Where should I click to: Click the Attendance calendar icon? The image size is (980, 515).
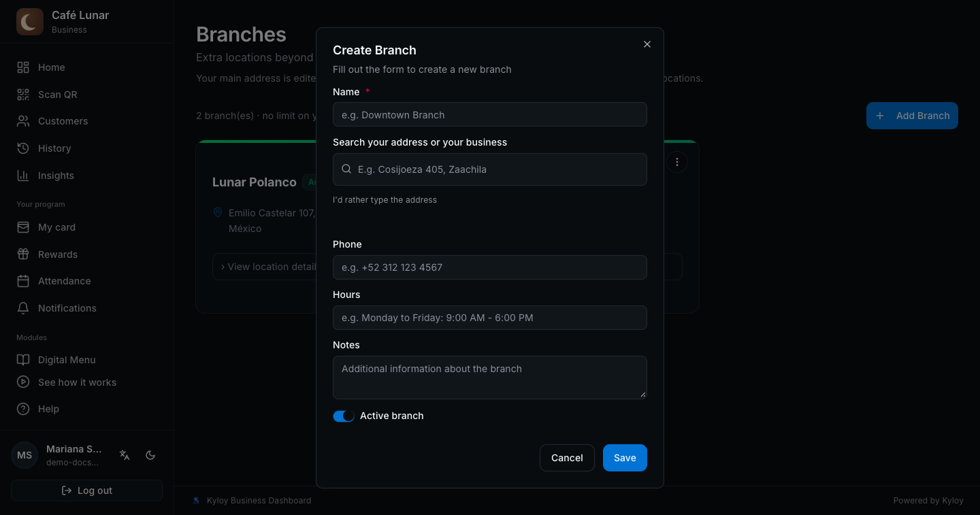pos(23,281)
